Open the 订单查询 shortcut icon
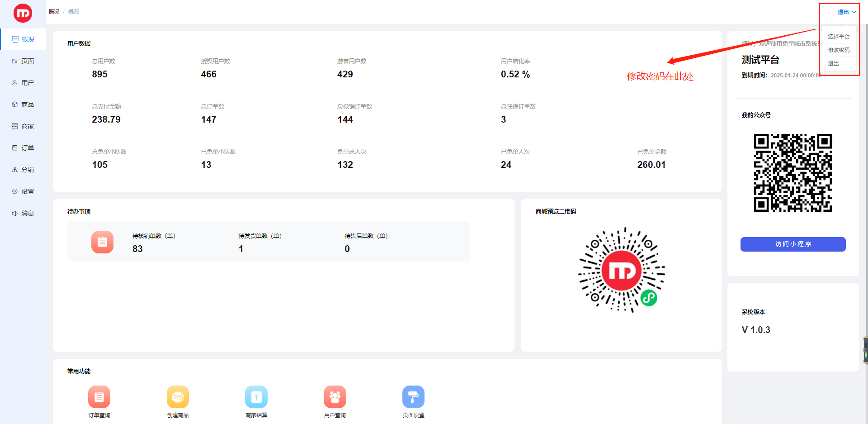868x424 pixels. pos(99,397)
